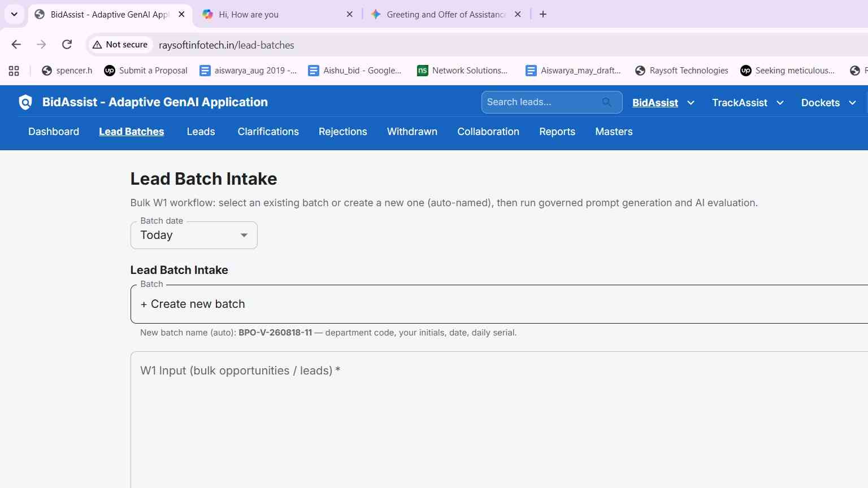
Task: Expand the Batch date Today dropdown
Action: click(x=194, y=235)
